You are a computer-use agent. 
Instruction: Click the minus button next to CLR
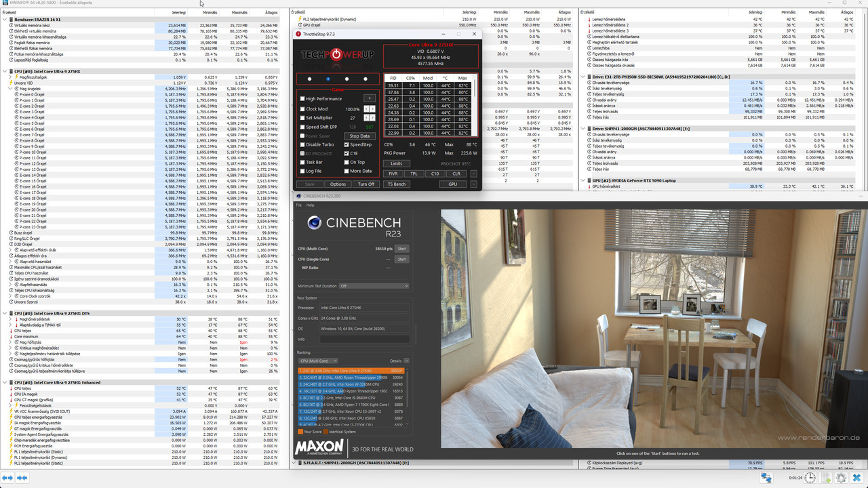pyautogui.click(x=473, y=174)
